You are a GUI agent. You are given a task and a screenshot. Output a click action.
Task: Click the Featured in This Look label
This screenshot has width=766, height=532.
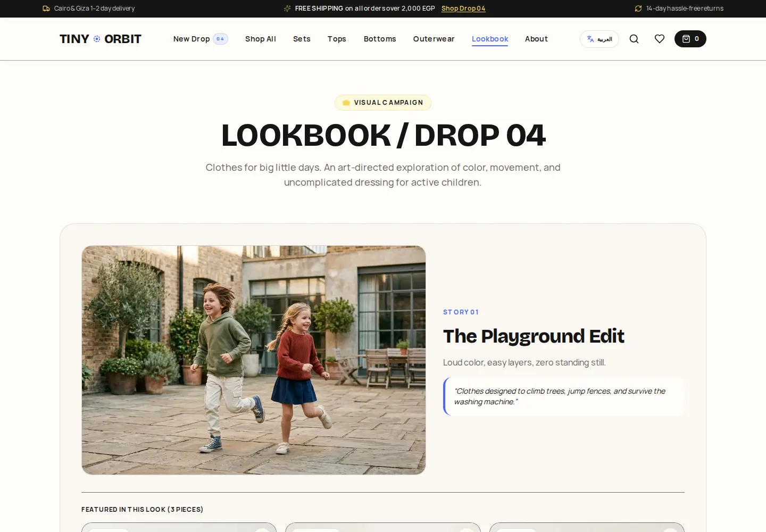tap(143, 510)
